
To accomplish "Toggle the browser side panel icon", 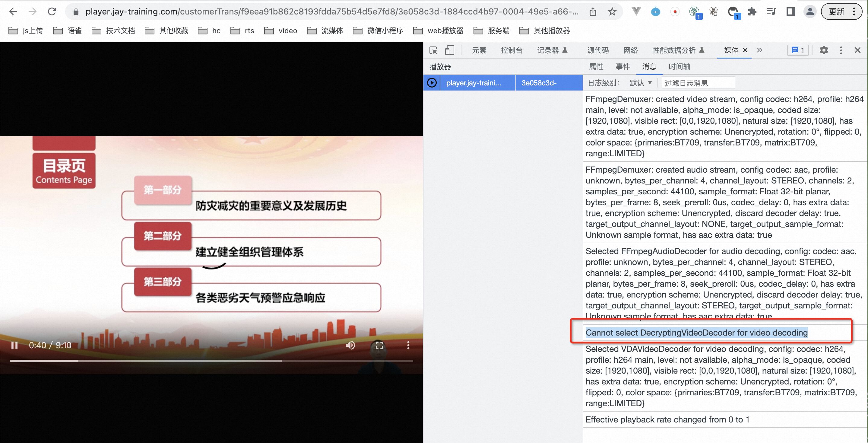I will (790, 12).
